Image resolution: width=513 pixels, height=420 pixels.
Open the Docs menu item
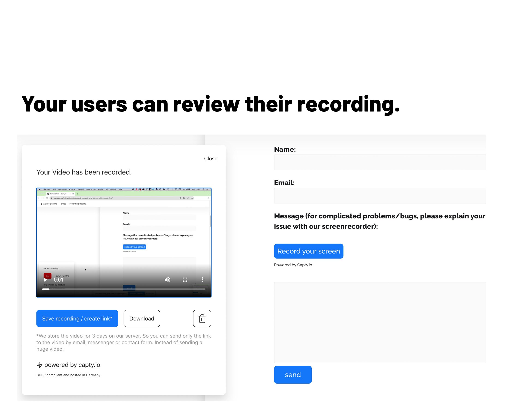(64, 204)
